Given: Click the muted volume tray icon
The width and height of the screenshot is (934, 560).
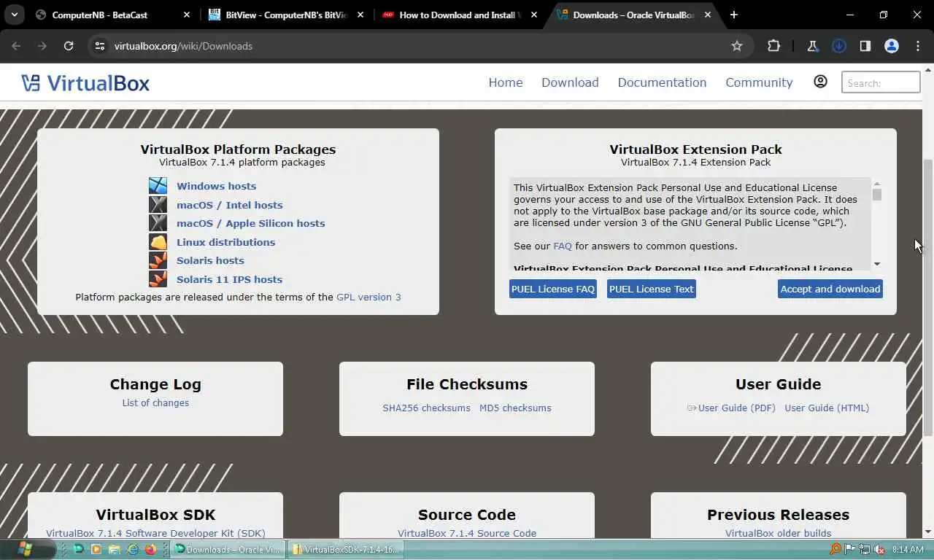Looking at the screenshot, I should pos(880,549).
